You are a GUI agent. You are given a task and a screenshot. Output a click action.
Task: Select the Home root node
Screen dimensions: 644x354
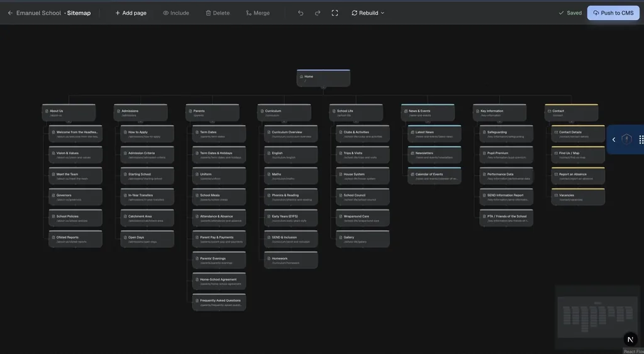[x=323, y=78]
